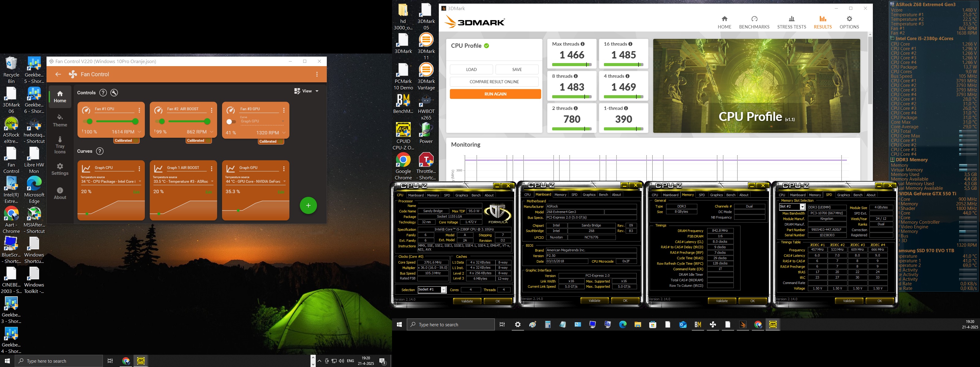Open the Theme page in Fan Control sidebar
The height and width of the screenshot is (367, 980).
pos(60,121)
